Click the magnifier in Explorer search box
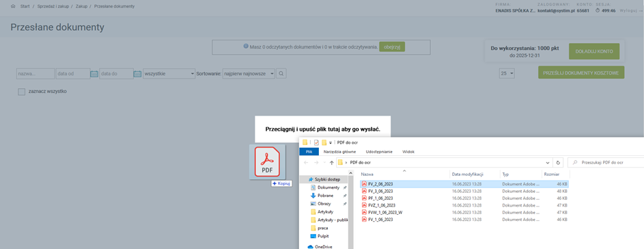Image resolution: width=644 pixels, height=249 pixels. click(575, 163)
